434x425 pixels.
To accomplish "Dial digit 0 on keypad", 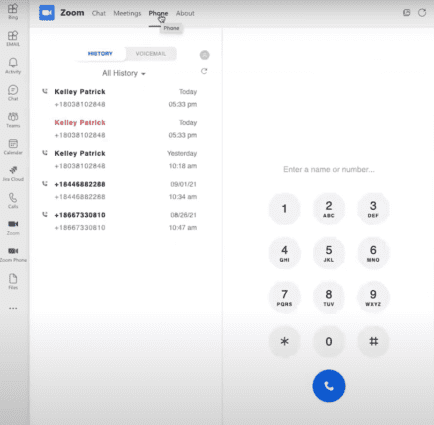I will point(329,342).
